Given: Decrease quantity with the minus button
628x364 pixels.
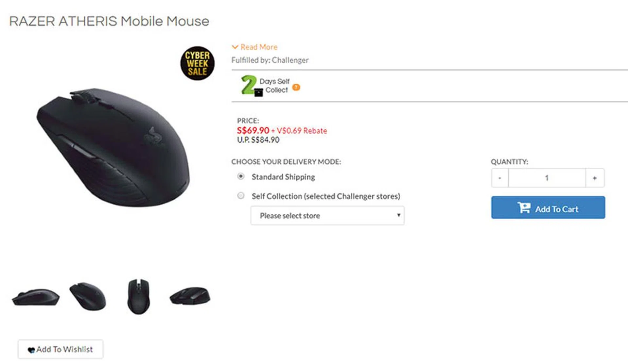Looking at the screenshot, I should (x=499, y=178).
